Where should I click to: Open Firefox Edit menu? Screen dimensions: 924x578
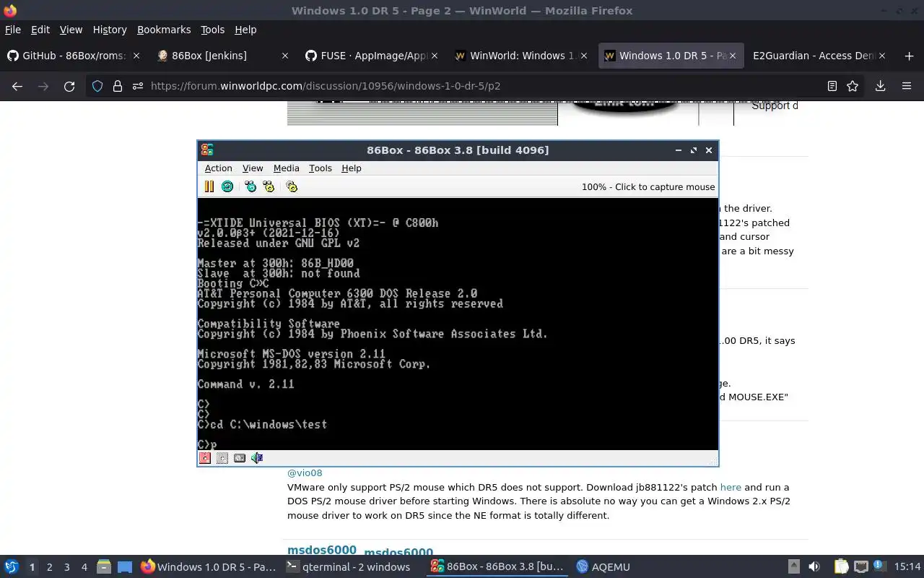(40, 30)
